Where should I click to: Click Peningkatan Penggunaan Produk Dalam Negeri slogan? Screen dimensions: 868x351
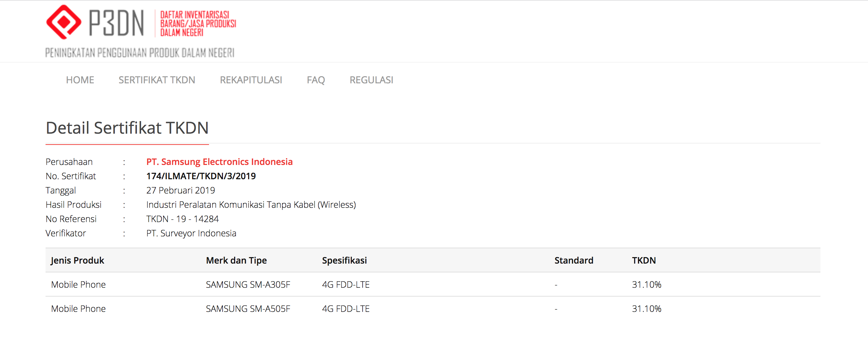(x=140, y=53)
